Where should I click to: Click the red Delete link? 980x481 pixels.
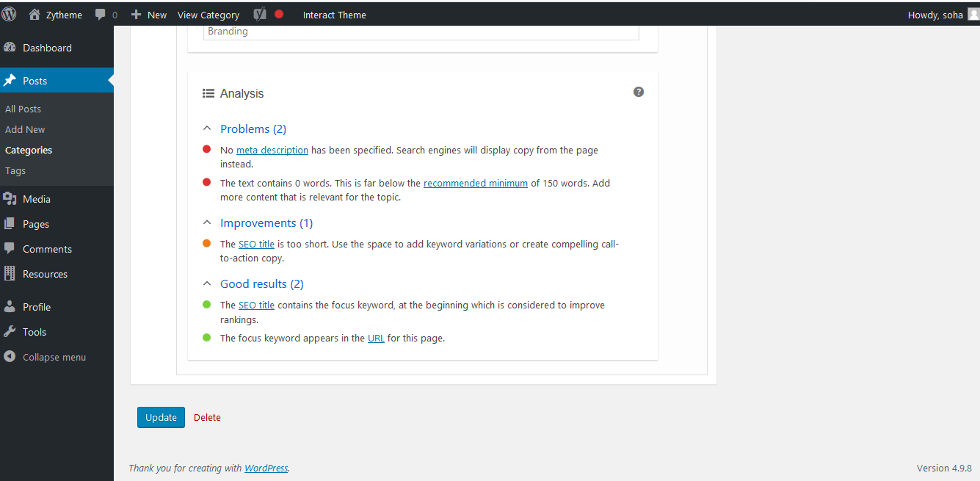pos(207,417)
